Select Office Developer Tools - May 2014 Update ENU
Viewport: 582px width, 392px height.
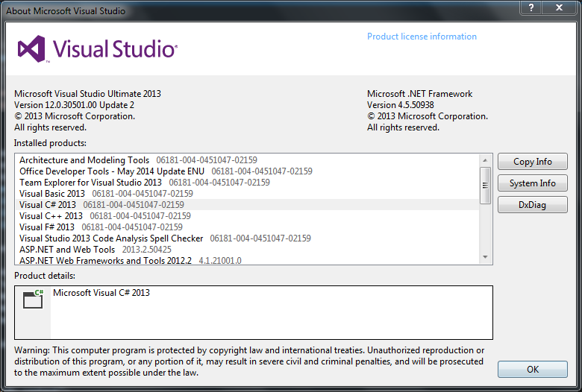coord(247,171)
